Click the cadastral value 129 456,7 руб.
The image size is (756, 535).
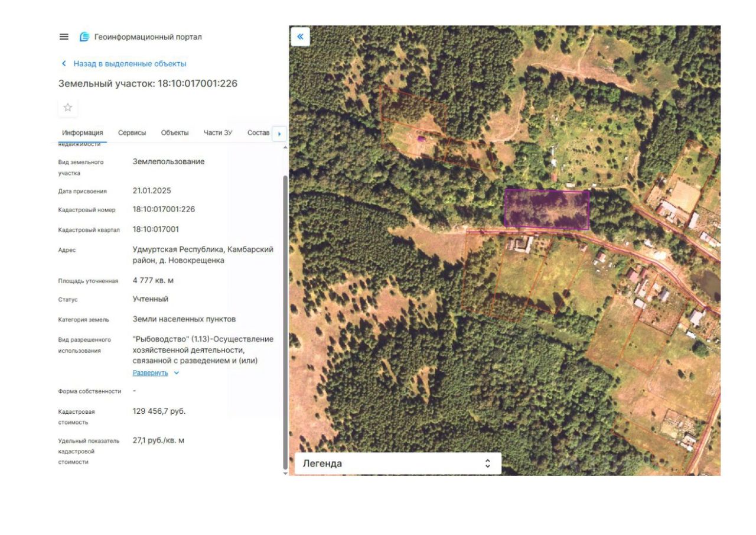[159, 411]
